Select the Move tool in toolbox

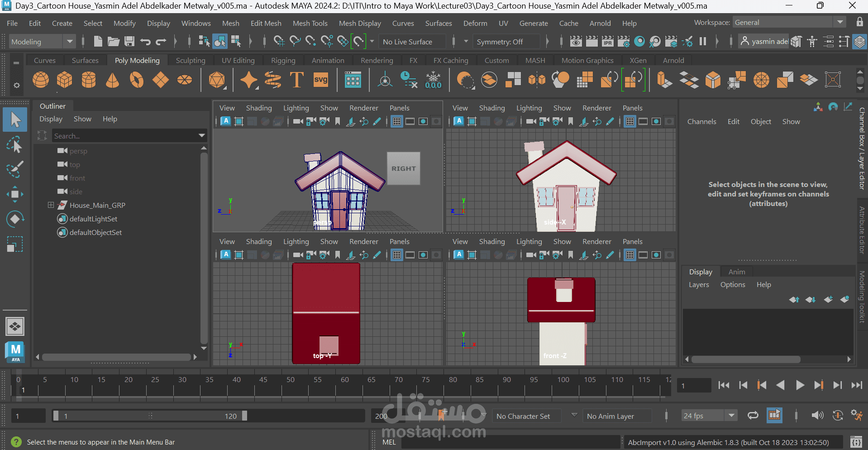click(x=15, y=194)
